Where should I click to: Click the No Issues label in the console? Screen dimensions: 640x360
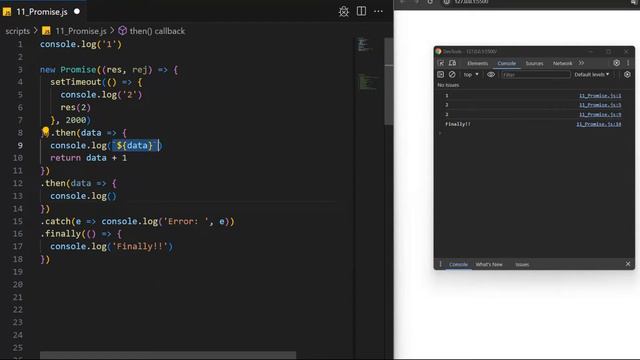click(448, 85)
